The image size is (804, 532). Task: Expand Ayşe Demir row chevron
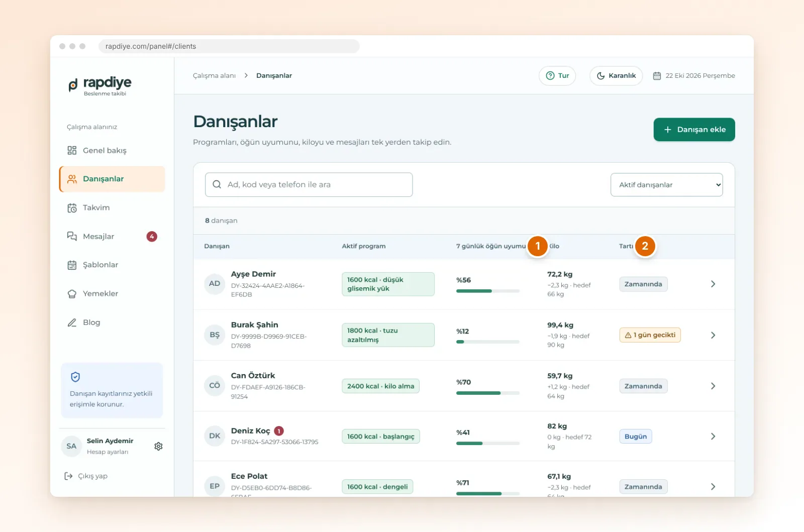pyautogui.click(x=713, y=284)
